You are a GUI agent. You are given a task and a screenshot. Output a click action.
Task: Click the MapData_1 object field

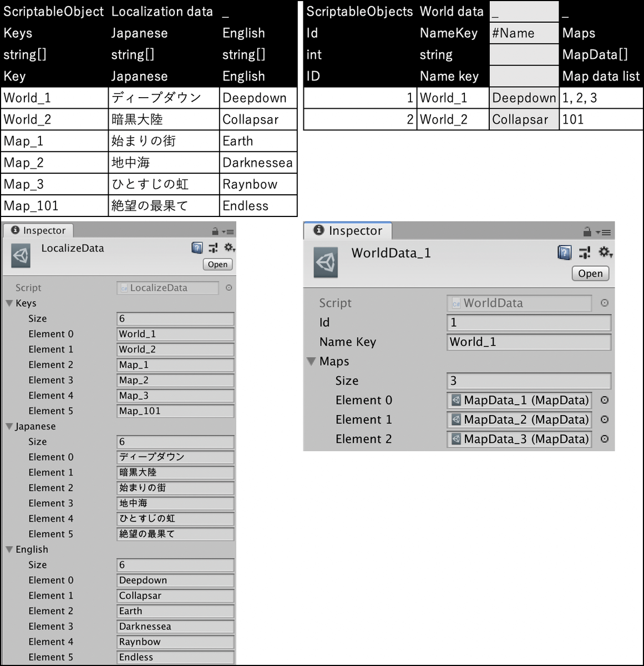(520, 400)
